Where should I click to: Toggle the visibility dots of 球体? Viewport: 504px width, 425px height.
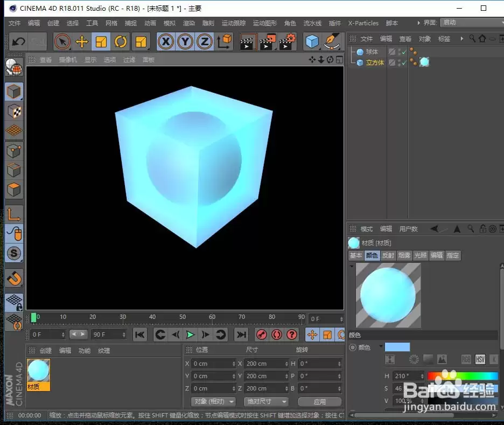tap(413, 51)
